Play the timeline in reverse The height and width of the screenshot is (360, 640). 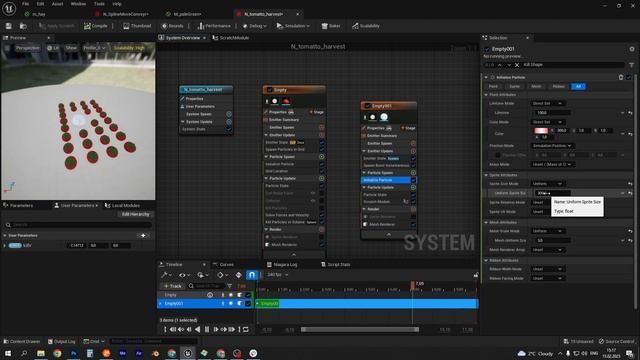[198, 329]
